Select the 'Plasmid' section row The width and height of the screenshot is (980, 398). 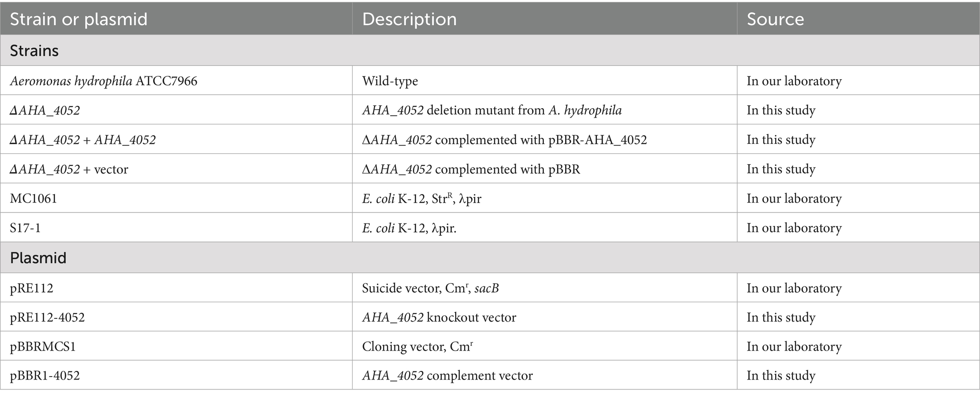(38, 258)
